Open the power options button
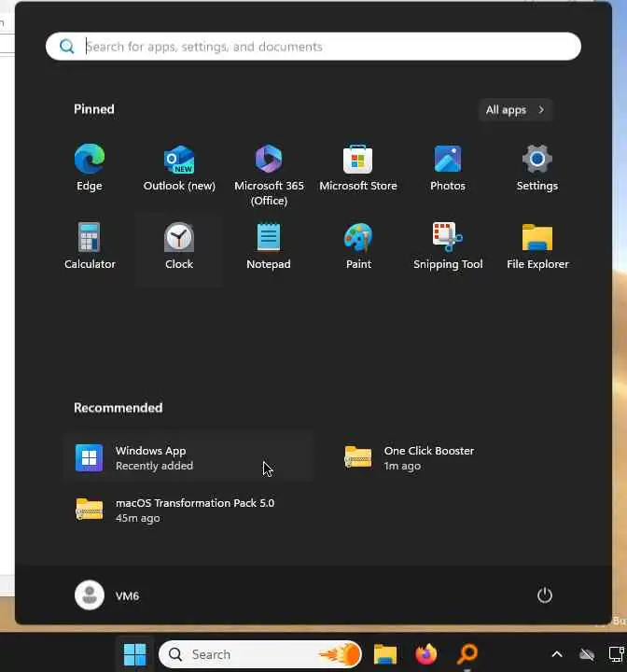This screenshot has height=672, width=627. click(544, 595)
